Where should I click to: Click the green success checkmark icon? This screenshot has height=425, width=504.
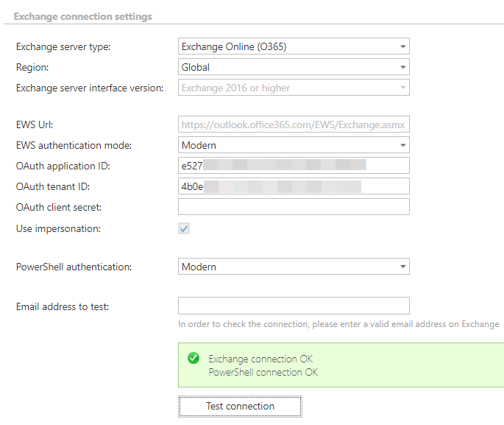194,359
